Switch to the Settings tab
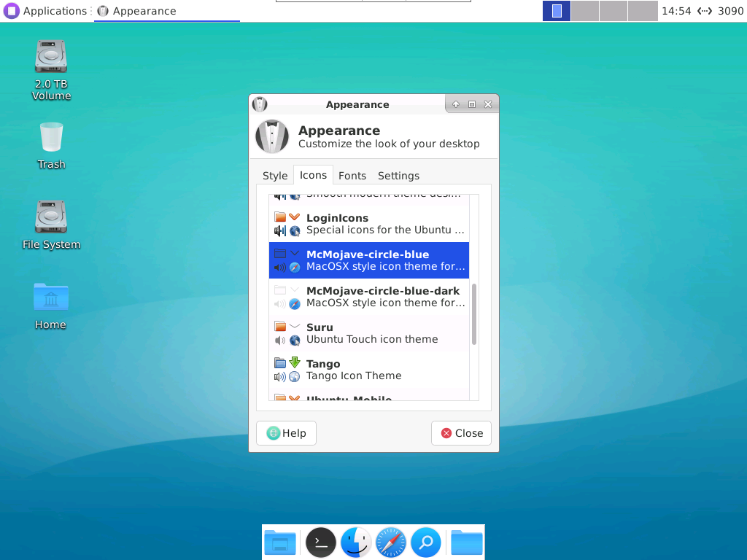Viewport: 747px width, 560px height. [398, 176]
